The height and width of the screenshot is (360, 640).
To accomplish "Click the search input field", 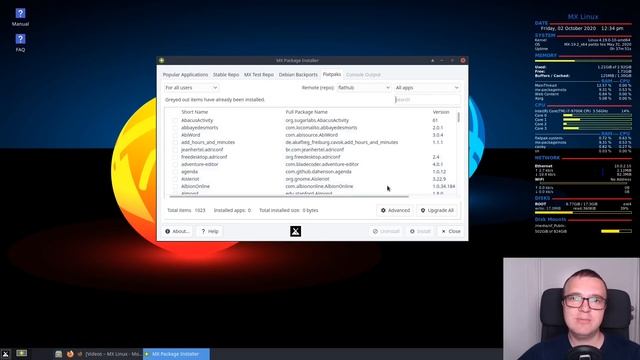I will [427, 100].
